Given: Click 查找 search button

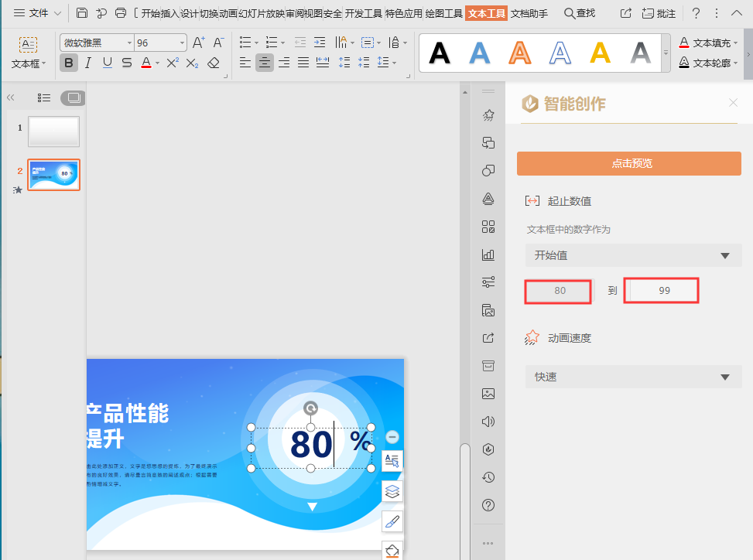Looking at the screenshot, I should 580,13.
